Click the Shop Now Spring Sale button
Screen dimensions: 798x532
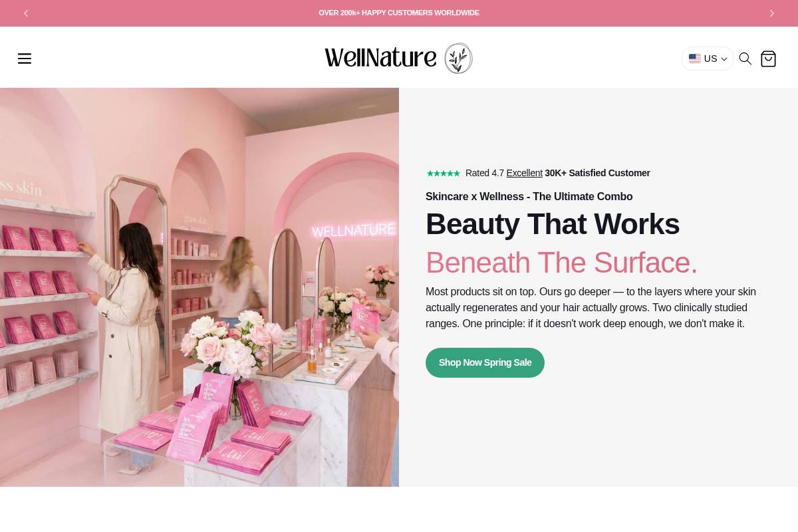(x=485, y=362)
